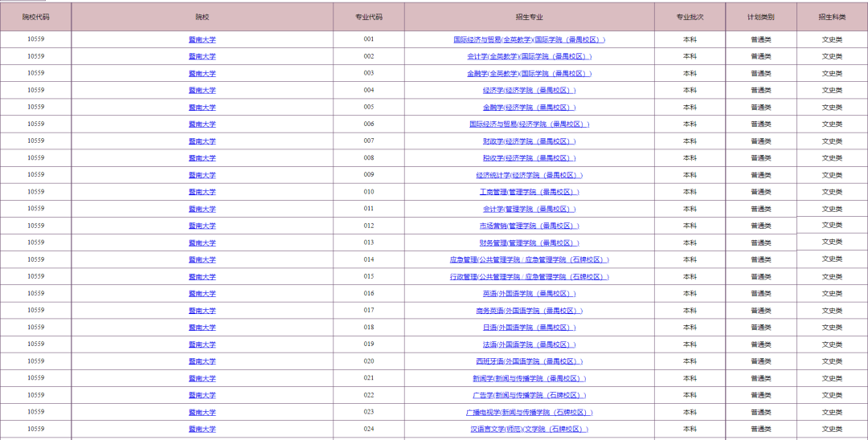Click the 院校 column header
868x440 pixels.
click(x=202, y=17)
